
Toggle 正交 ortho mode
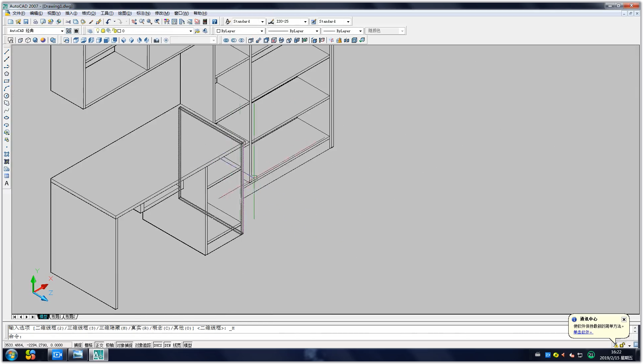(99, 345)
